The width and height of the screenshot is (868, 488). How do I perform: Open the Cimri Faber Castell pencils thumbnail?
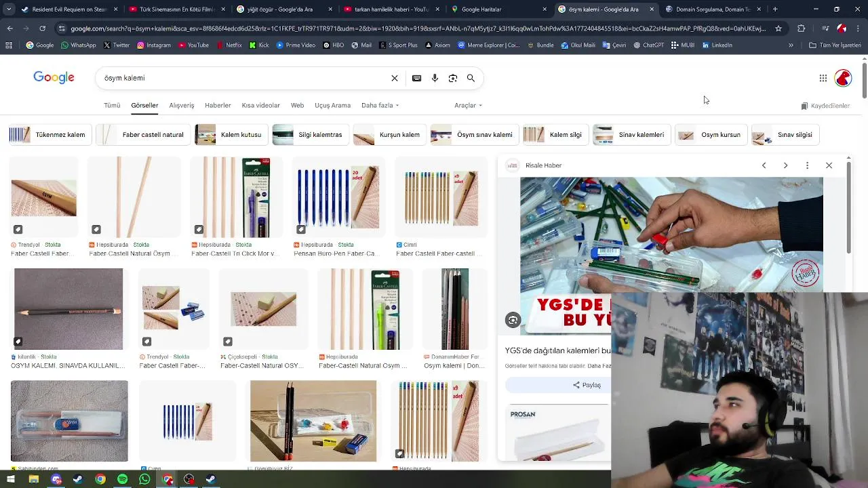click(441, 197)
